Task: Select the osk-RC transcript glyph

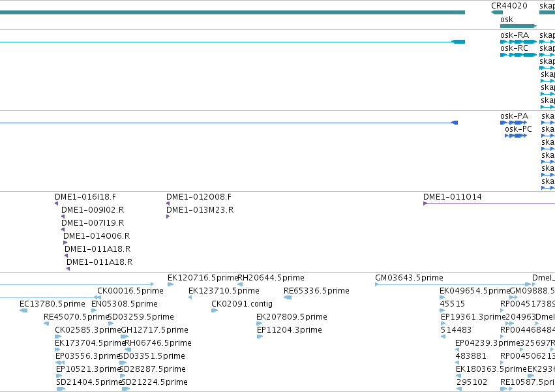Action: click(518, 55)
